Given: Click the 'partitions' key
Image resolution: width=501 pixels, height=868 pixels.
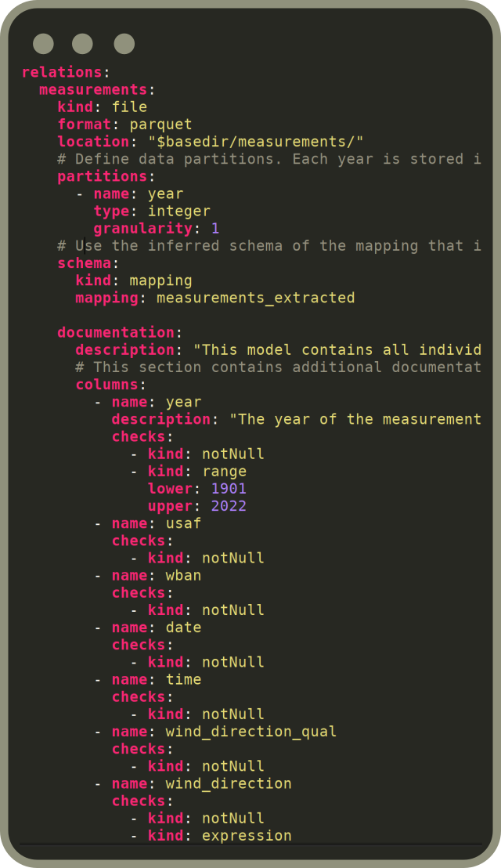Looking at the screenshot, I should [x=102, y=176].
